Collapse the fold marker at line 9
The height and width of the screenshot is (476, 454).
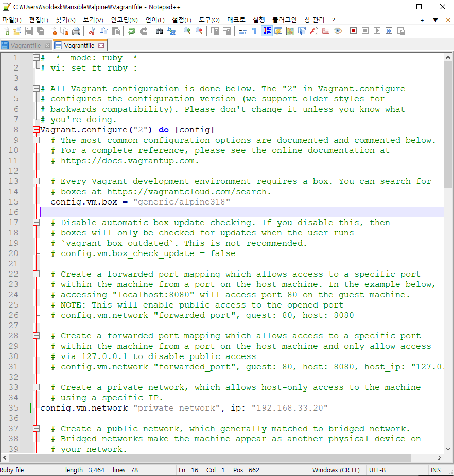tap(36, 140)
